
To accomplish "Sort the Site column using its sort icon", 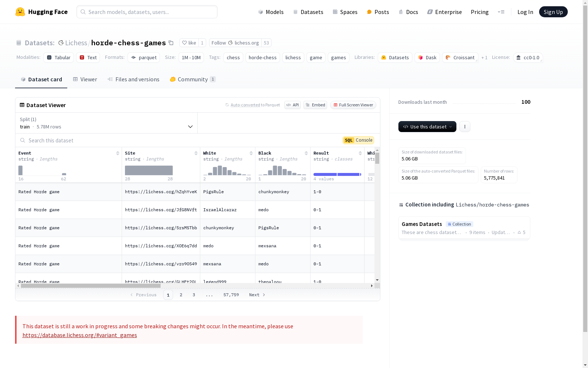I will 196,153.
